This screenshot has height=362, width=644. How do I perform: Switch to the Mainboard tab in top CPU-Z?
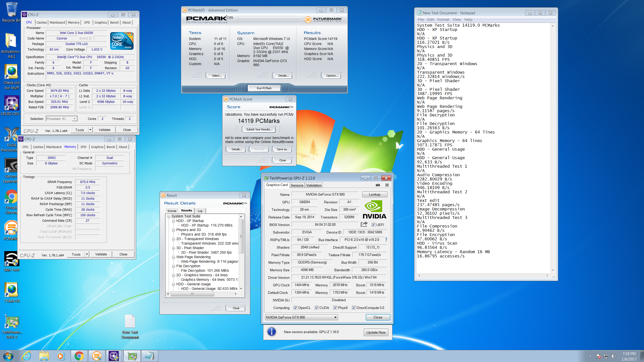[57, 22]
